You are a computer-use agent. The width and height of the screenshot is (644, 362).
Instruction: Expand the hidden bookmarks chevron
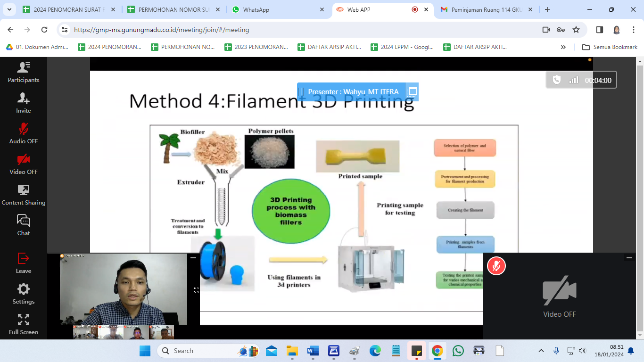[x=563, y=47]
